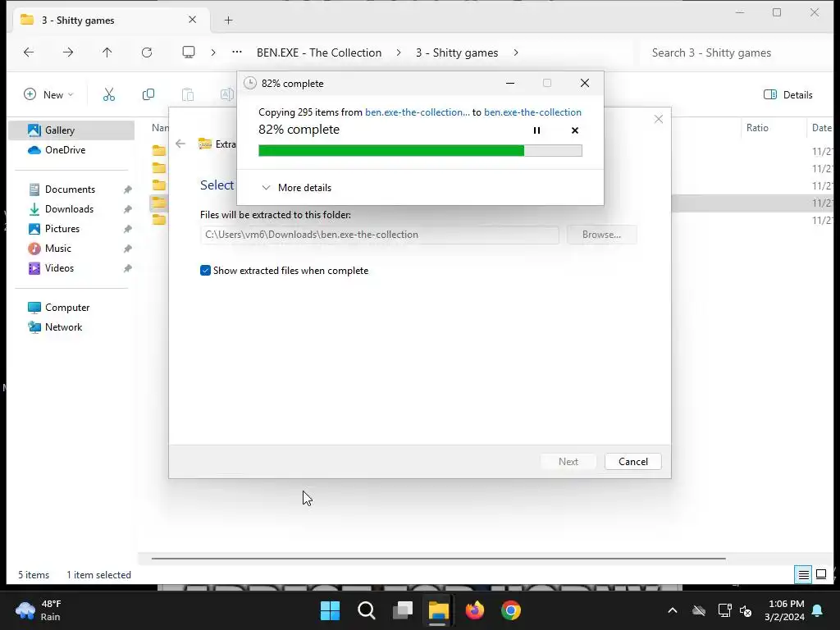This screenshot has height=630, width=840.
Task: Go back in the Extract wizard
Action: [x=180, y=144]
